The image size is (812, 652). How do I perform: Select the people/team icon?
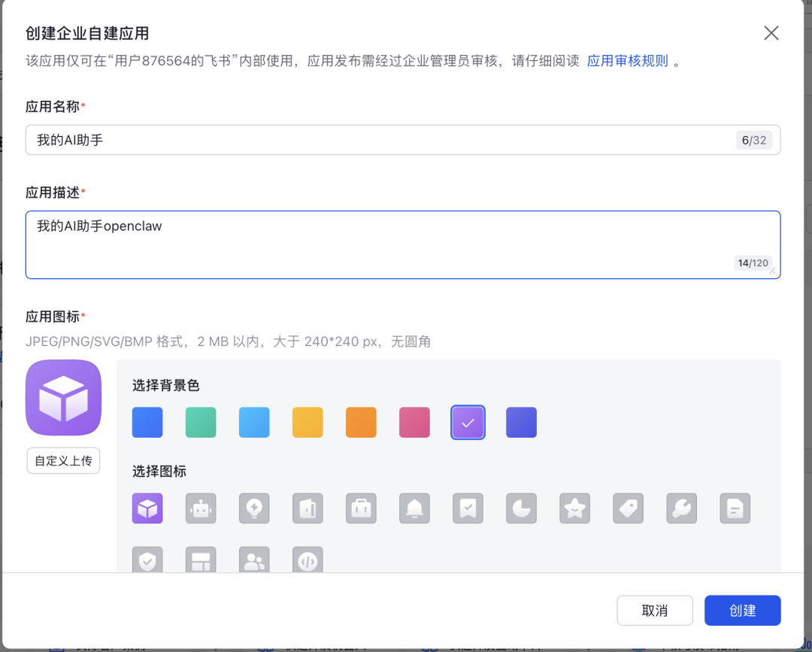pyautogui.click(x=254, y=560)
